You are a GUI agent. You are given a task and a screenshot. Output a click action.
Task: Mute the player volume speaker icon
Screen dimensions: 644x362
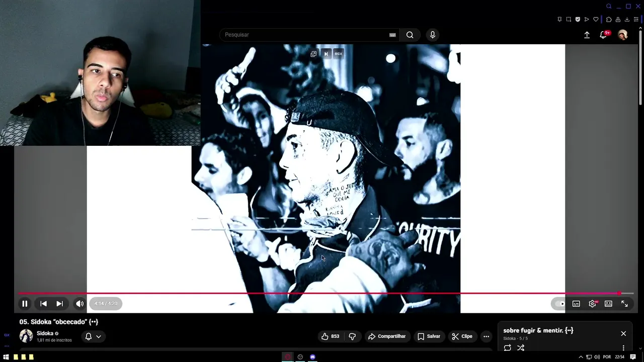(x=79, y=304)
